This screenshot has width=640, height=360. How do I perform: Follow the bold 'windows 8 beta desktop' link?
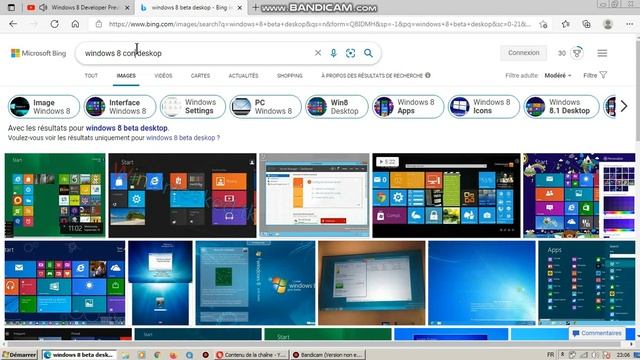[127, 128]
